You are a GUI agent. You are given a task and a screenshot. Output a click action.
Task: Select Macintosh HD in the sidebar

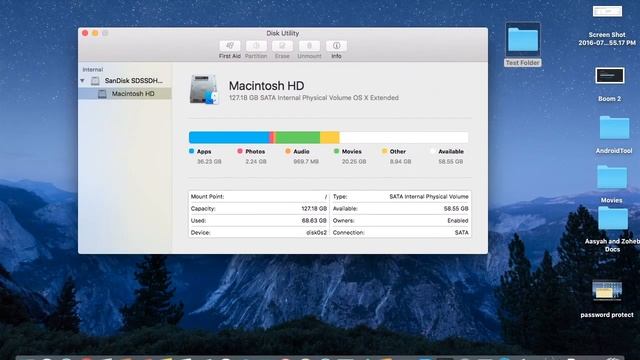tap(124, 93)
